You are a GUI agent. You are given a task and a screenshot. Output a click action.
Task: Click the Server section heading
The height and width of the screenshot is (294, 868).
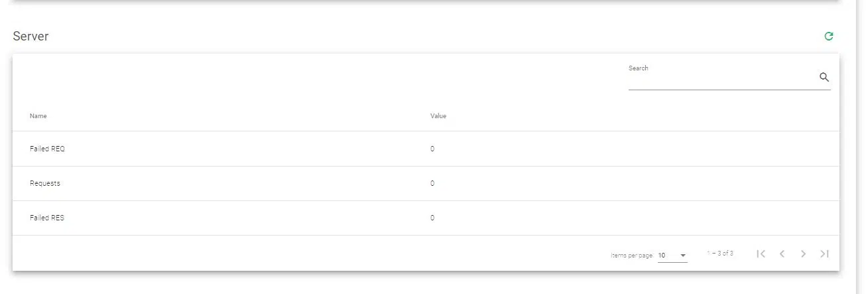(x=31, y=37)
